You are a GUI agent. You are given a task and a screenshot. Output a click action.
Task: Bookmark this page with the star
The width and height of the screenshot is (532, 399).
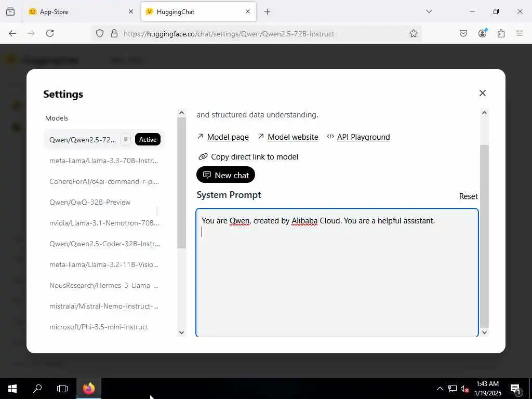[413, 33]
